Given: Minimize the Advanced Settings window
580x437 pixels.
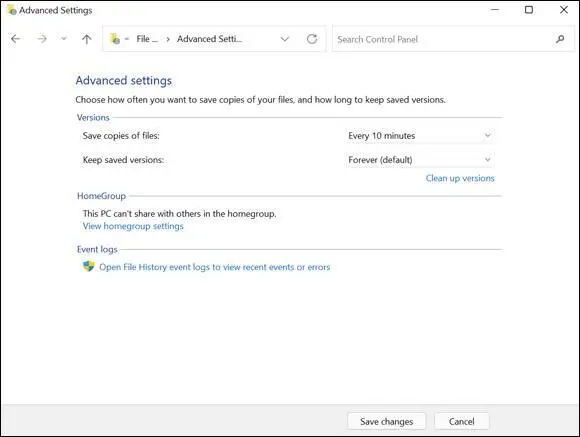Looking at the screenshot, I should click(495, 10).
